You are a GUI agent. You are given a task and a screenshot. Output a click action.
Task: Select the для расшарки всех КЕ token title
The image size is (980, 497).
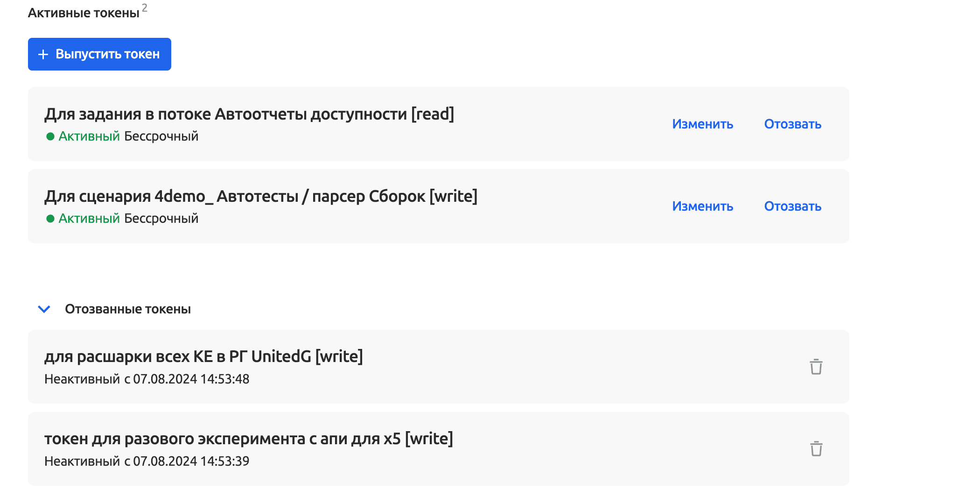click(x=203, y=356)
